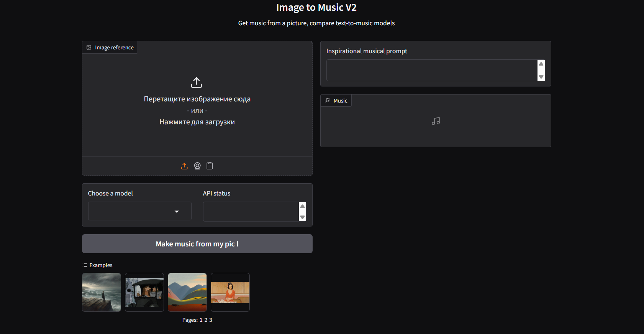644x334 pixels.
Task: Click the music note placeholder icon
Action: [x=436, y=121]
